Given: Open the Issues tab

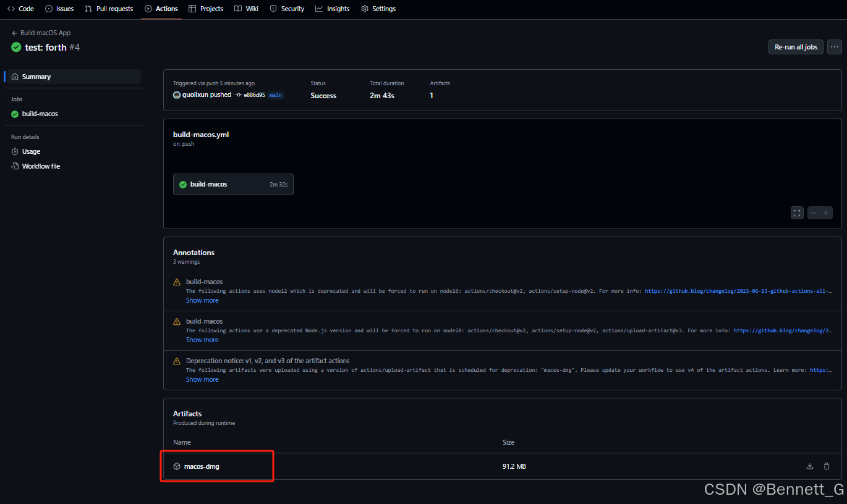Looking at the screenshot, I should click(x=59, y=9).
